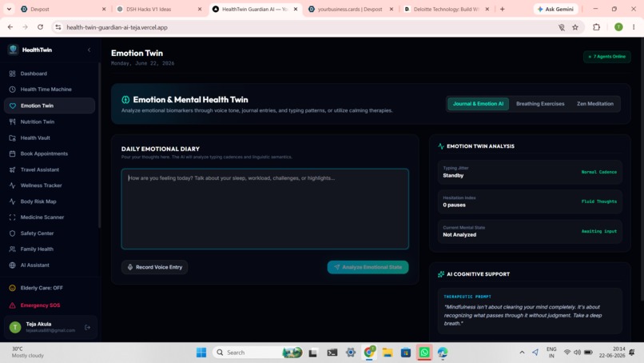Toggle Elderly Care OFF switch
644x363 pixels.
click(x=36, y=288)
